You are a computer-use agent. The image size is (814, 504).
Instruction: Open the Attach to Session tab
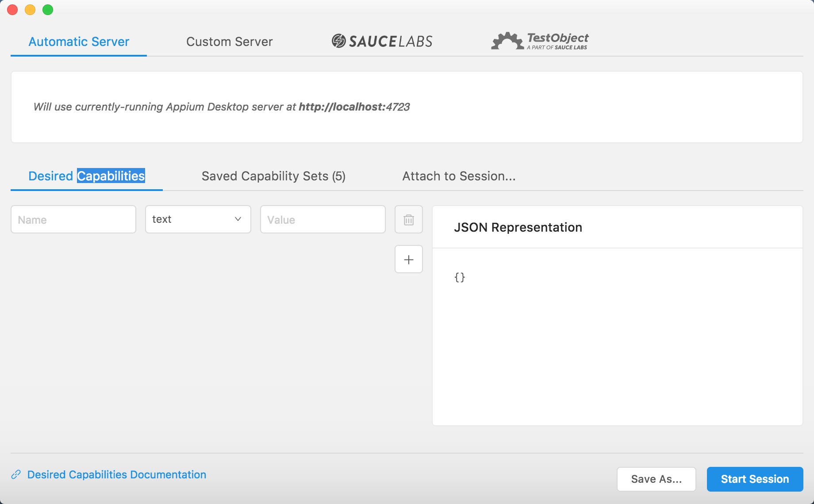coord(459,176)
